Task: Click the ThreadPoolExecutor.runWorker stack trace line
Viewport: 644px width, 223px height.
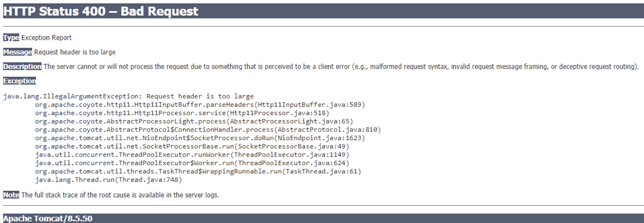Action: point(192,155)
